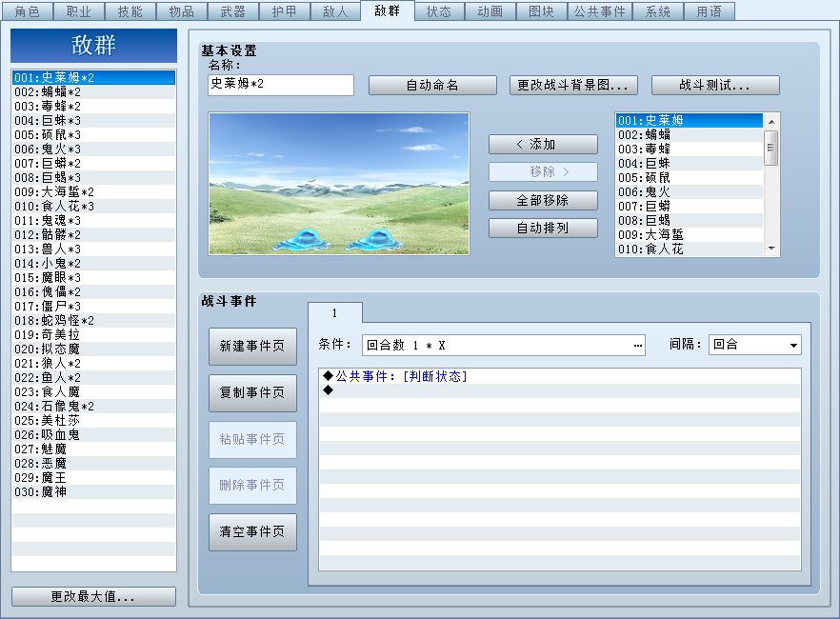Open the 系统 tab
Image resolution: width=840 pixels, height=619 pixels.
coord(658,11)
